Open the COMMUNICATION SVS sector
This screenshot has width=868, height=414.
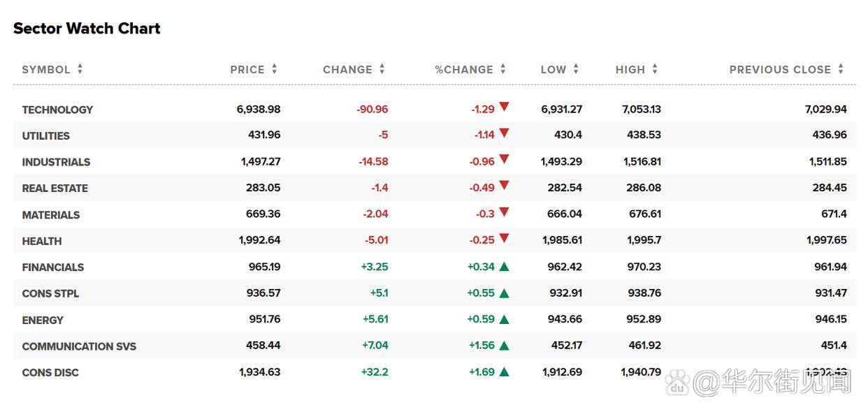79,346
